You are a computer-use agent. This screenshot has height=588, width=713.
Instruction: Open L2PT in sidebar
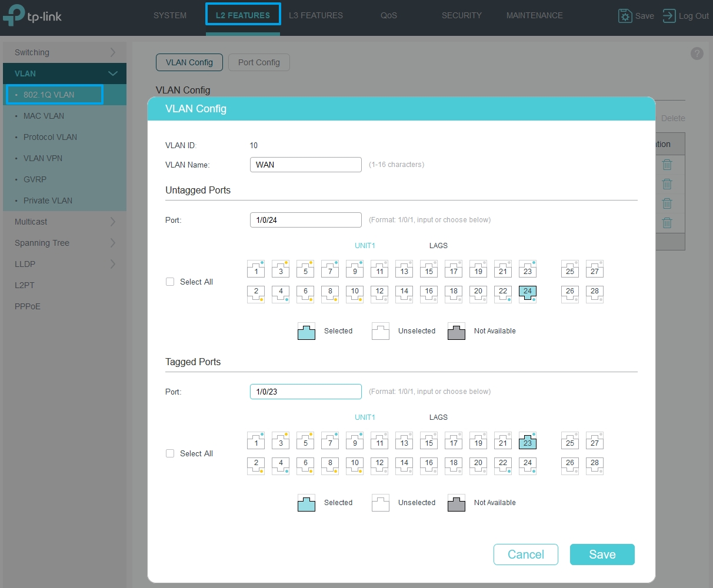(65, 285)
